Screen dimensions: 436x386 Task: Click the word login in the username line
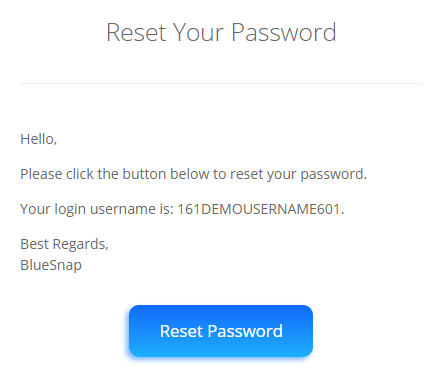70,210
